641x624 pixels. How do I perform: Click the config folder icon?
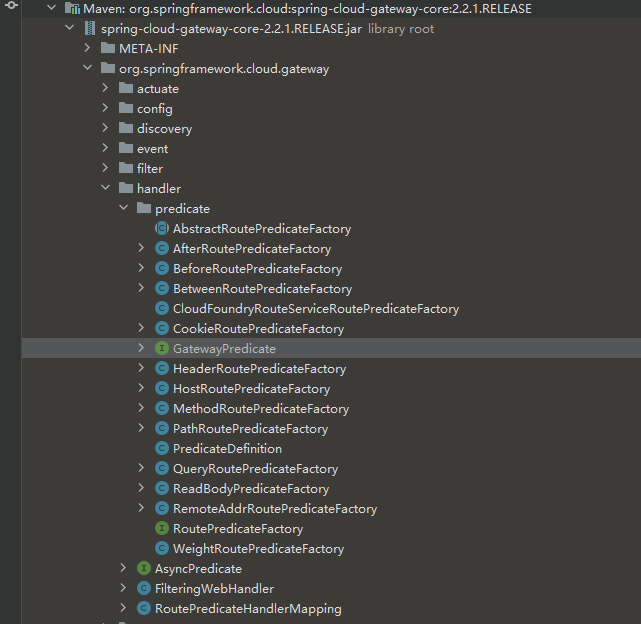tap(126, 108)
